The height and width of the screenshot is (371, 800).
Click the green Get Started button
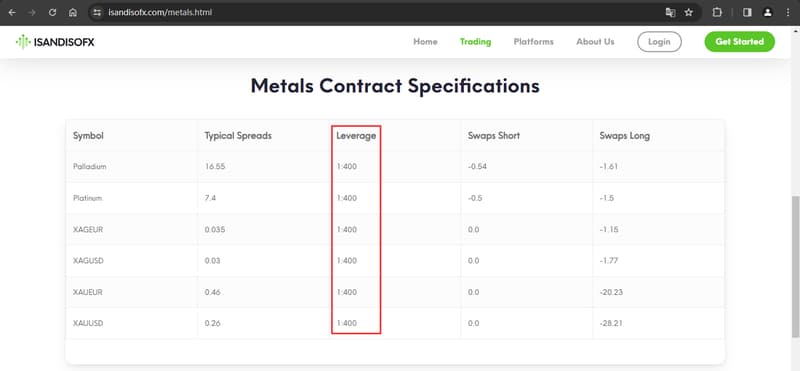[x=739, y=42]
